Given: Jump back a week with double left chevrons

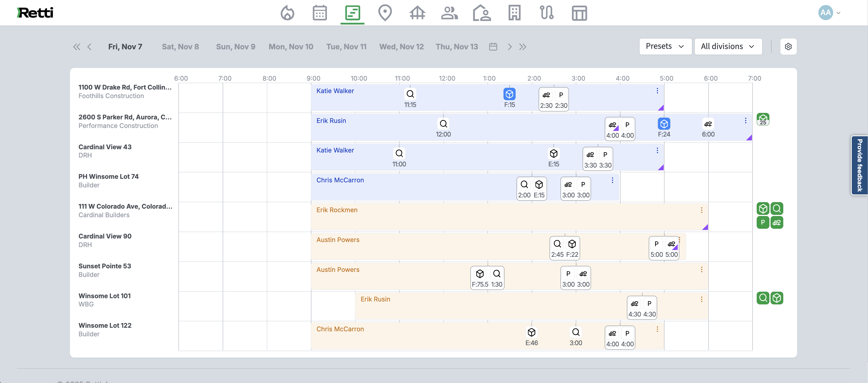Looking at the screenshot, I should coord(76,47).
